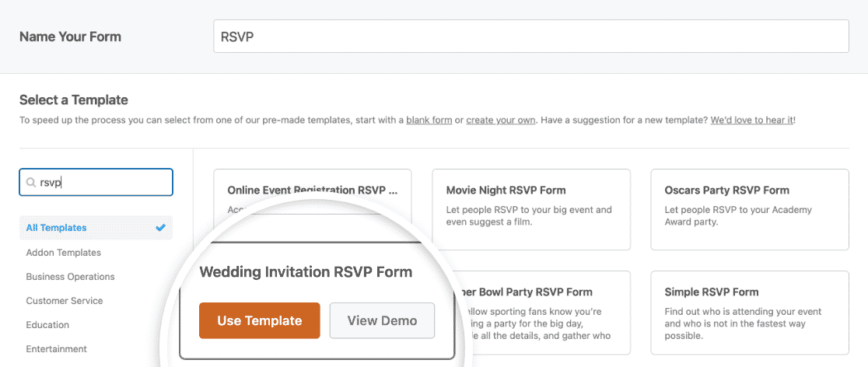This screenshot has height=367, width=868.
Task: Click the All Templates blue checkmark
Action: (160, 228)
